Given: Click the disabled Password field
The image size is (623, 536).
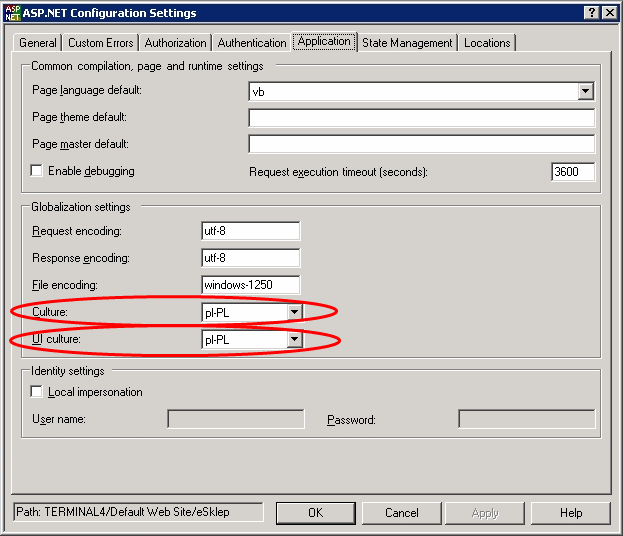Looking at the screenshot, I should [527, 419].
